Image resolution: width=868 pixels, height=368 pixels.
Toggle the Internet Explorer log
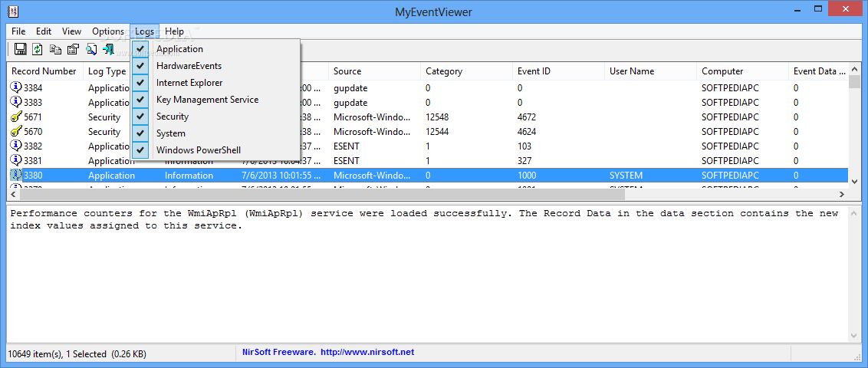(x=216, y=83)
